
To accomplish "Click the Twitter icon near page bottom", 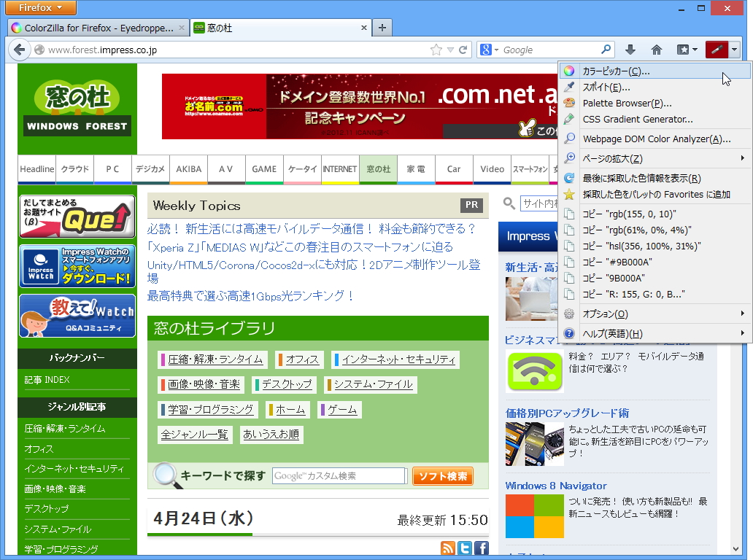I will (x=464, y=548).
